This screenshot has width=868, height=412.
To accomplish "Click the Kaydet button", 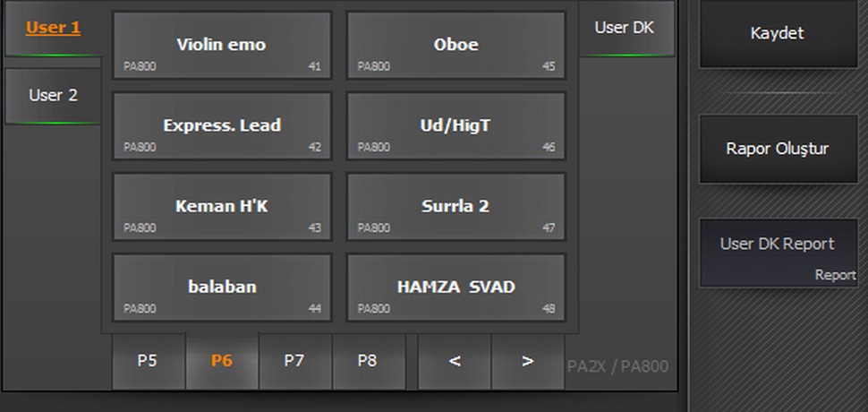I will [x=777, y=34].
